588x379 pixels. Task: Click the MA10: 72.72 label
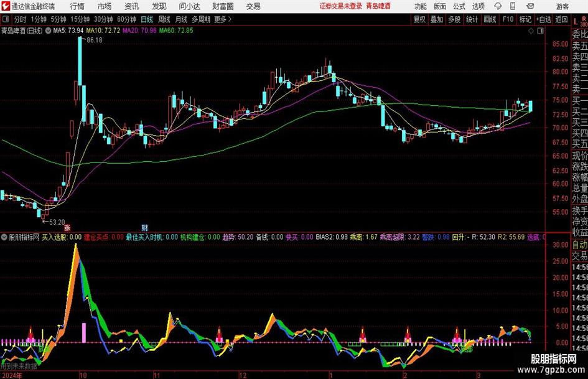103,30
